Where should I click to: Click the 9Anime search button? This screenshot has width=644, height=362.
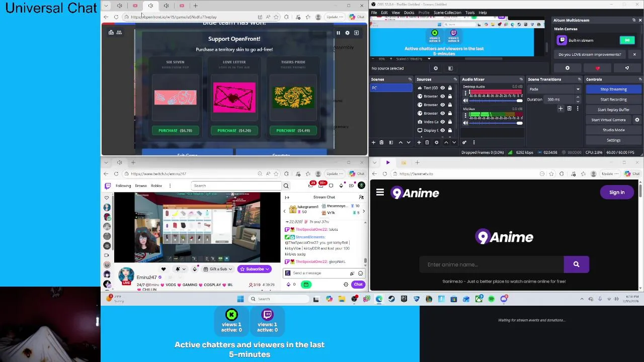pyautogui.click(x=576, y=264)
